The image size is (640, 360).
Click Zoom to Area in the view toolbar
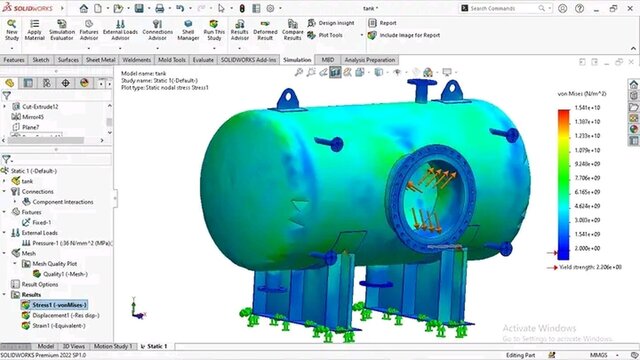[x=311, y=72]
